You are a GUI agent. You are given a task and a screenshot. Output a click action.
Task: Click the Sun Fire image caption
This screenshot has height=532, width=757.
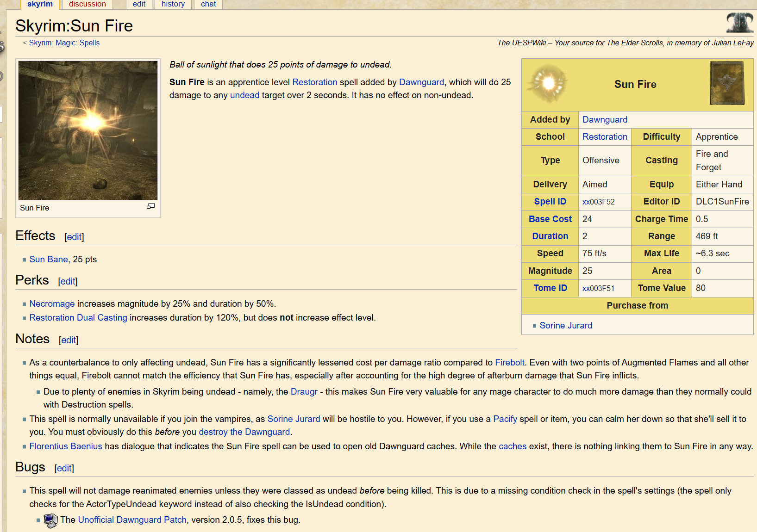pyautogui.click(x=35, y=208)
